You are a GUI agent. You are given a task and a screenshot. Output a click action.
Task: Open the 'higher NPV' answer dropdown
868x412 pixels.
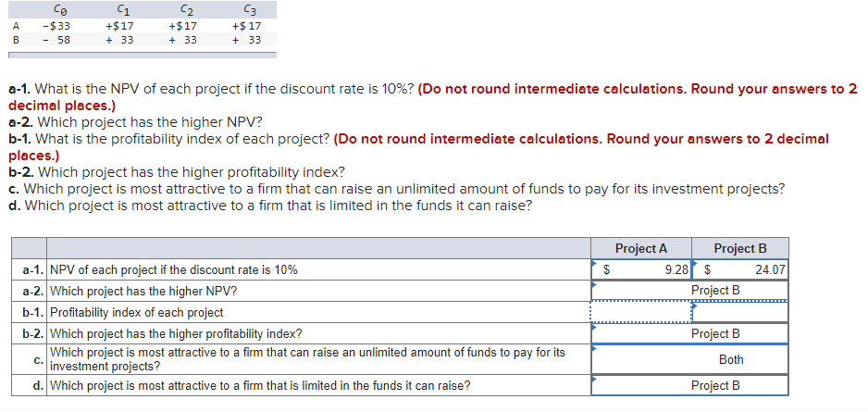coord(689,291)
